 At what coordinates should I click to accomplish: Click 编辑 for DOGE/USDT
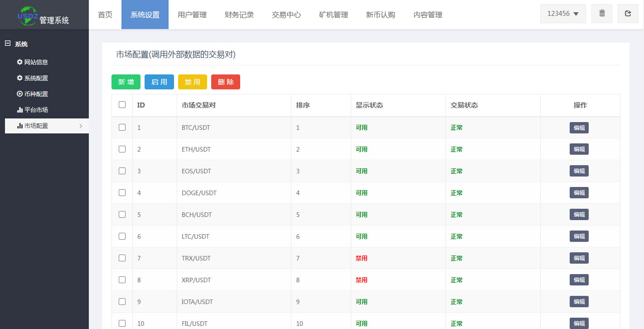point(579,193)
